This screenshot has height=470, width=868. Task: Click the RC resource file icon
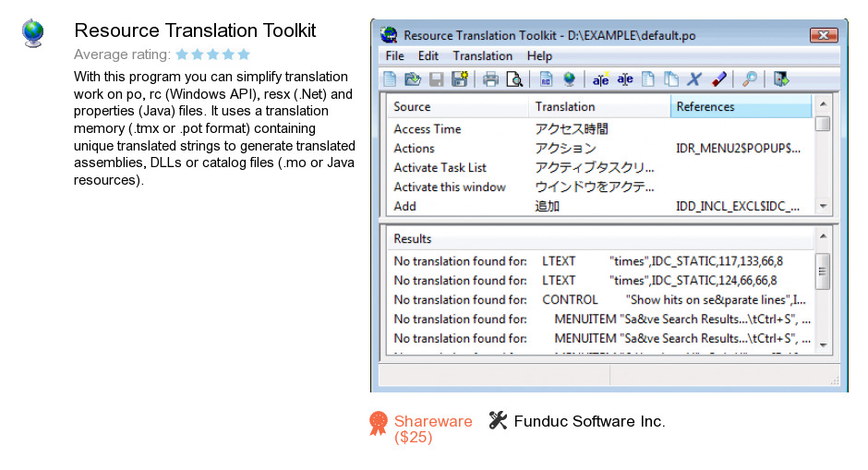point(545,79)
